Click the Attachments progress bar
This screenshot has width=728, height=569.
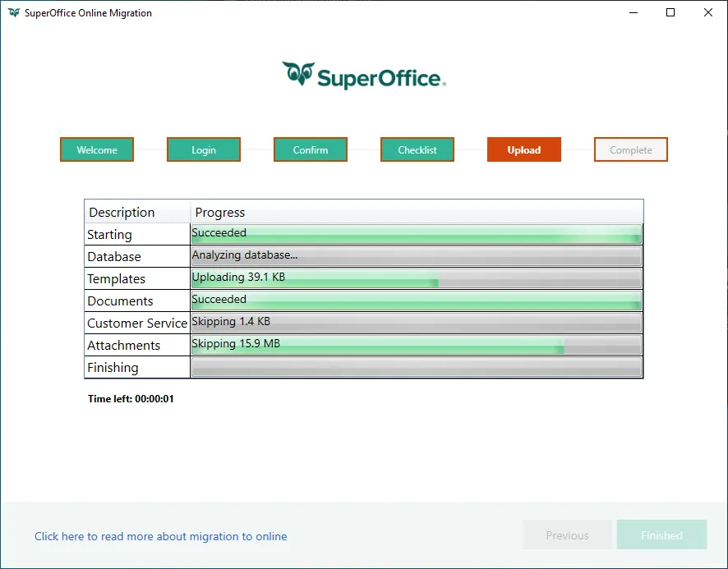click(x=416, y=345)
